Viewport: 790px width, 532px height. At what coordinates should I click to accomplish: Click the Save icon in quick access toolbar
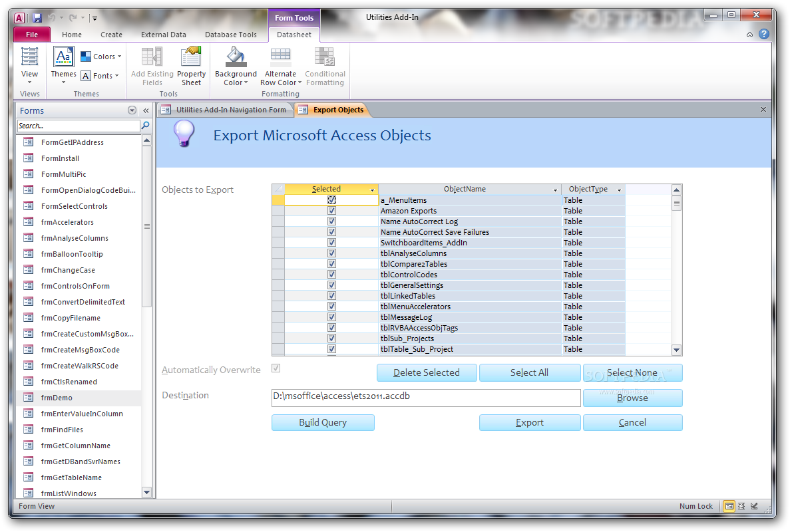click(37, 18)
